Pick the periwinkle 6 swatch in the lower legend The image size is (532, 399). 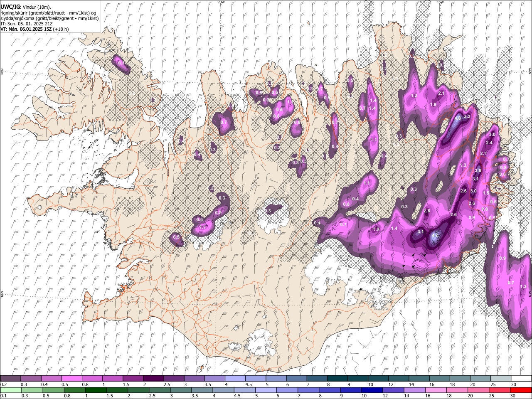pos(287,390)
